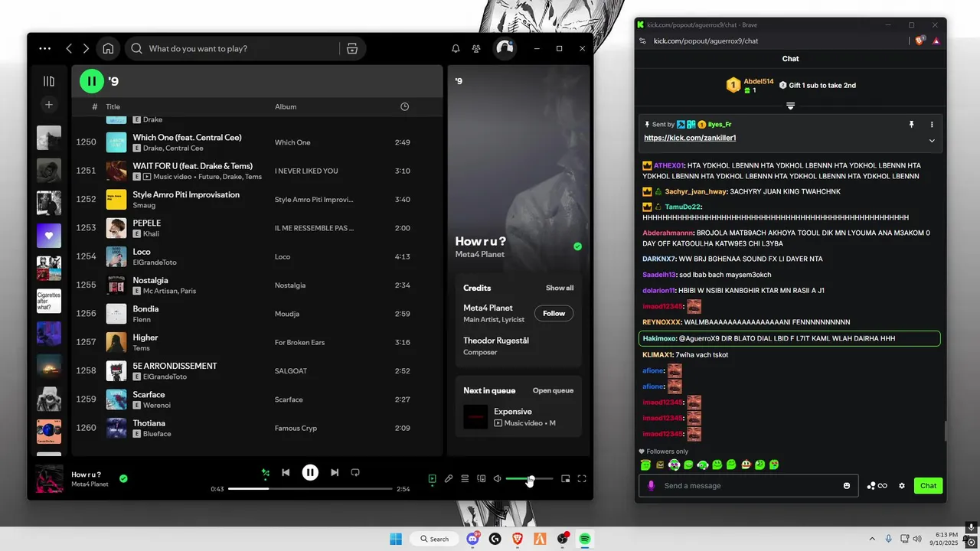Create a new playlist with plus icon
Screen dimensions: 980x551
[49, 104]
